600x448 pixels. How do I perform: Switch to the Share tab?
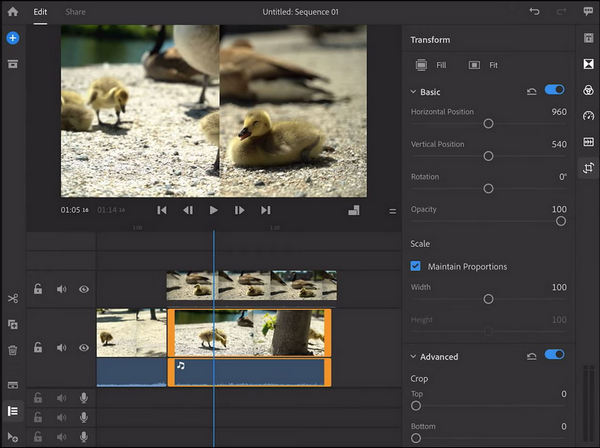(x=75, y=12)
